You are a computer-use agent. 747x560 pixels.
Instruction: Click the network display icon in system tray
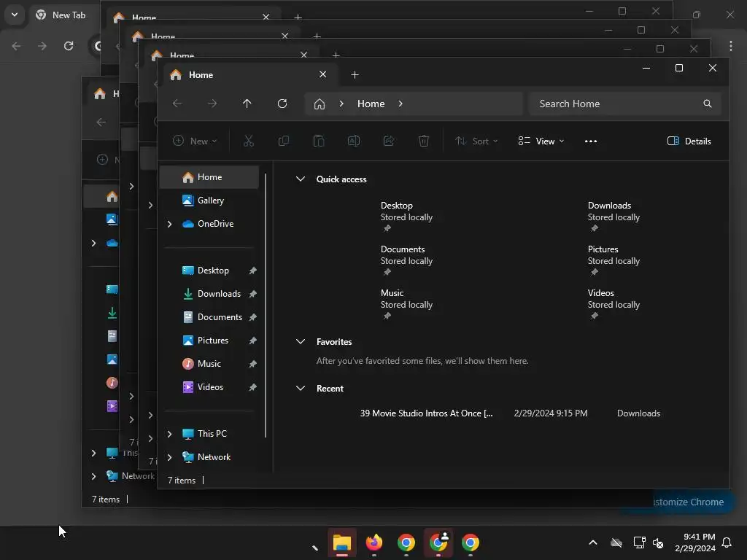639,542
